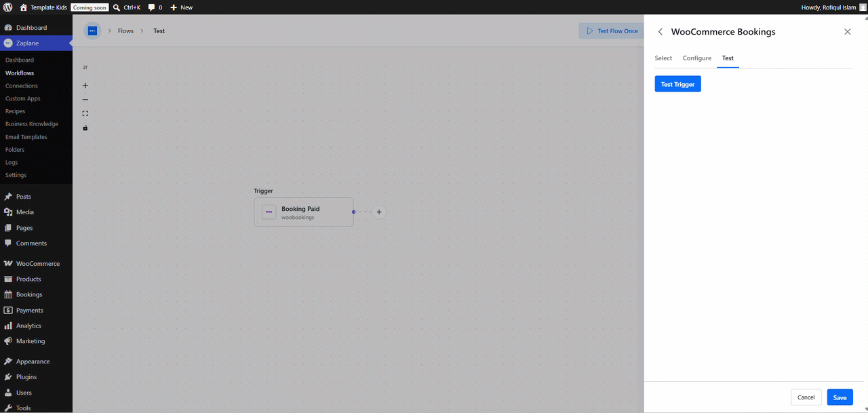The width and height of the screenshot is (868, 413).
Task: Toggle the canvas lock icon
Action: point(85,127)
